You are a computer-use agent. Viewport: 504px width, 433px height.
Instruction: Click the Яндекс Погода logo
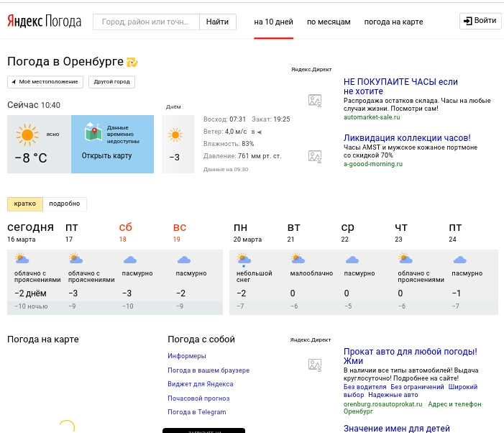coord(45,22)
